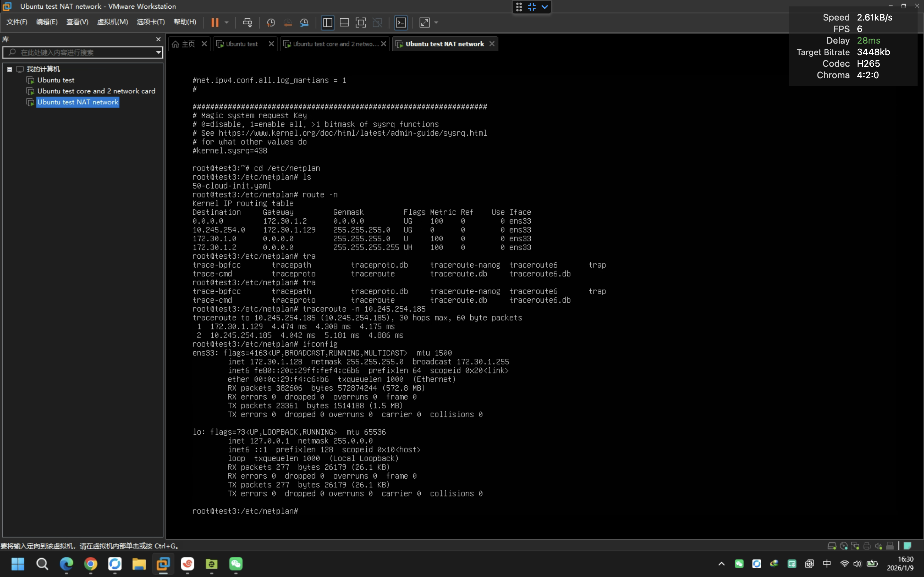Open the WeChat icon in the taskbar
The width and height of the screenshot is (924, 577).
pyautogui.click(x=236, y=564)
